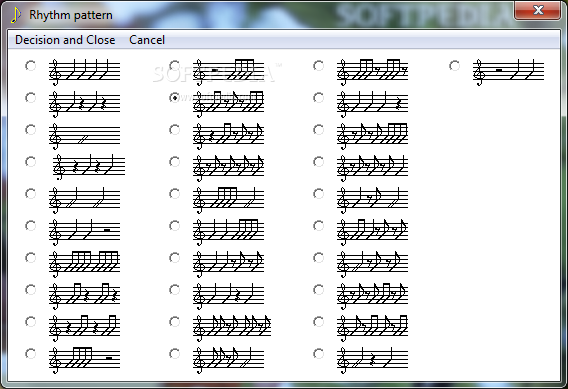Click the two quarters then two offbeat eighths image
The height and width of the screenshot is (389, 568).
pyautogui.click(x=228, y=264)
